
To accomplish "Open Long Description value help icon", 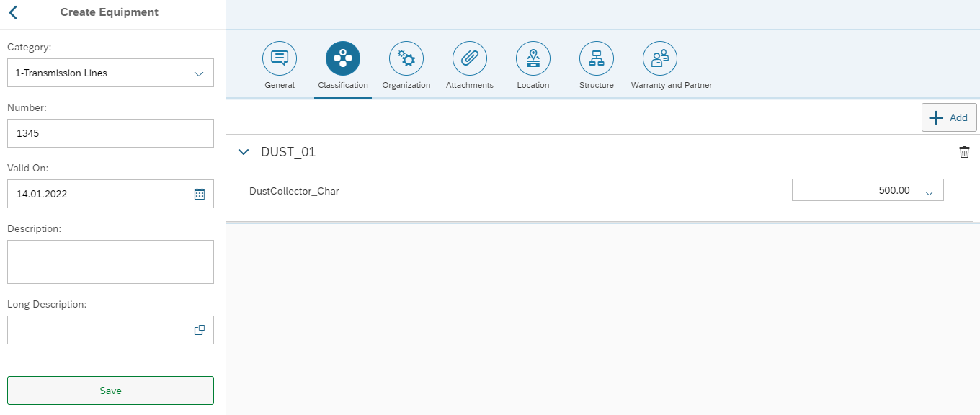I will coord(200,330).
